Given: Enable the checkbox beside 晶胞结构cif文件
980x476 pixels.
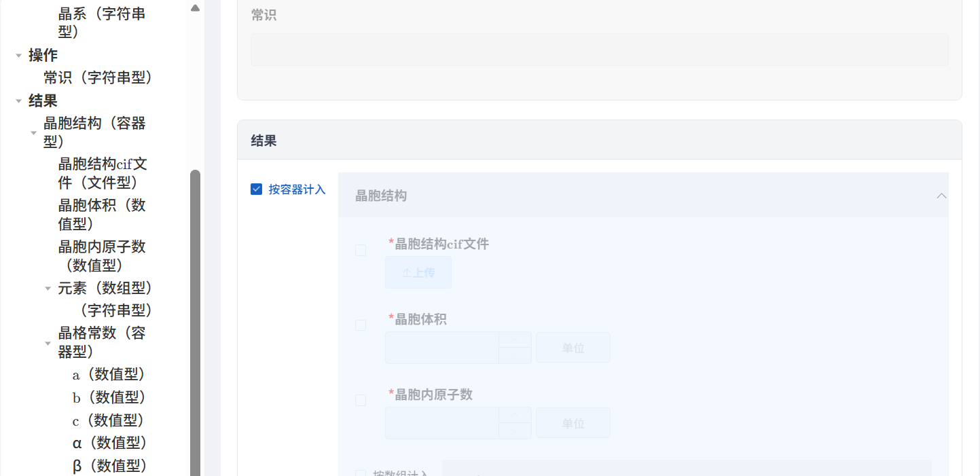Looking at the screenshot, I should coord(361,250).
